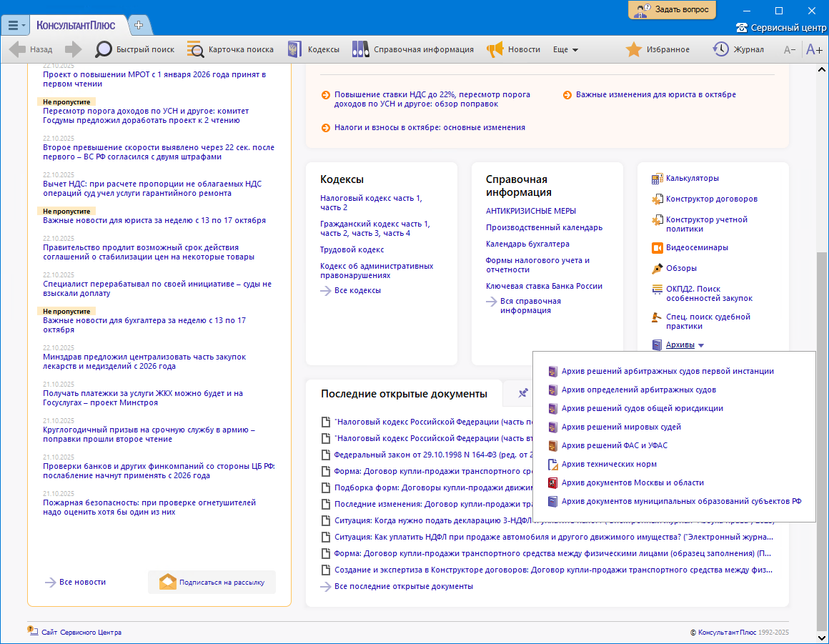Open the Карточка поиска search card
Viewport: 829px width, 644px height.
pos(195,49)
